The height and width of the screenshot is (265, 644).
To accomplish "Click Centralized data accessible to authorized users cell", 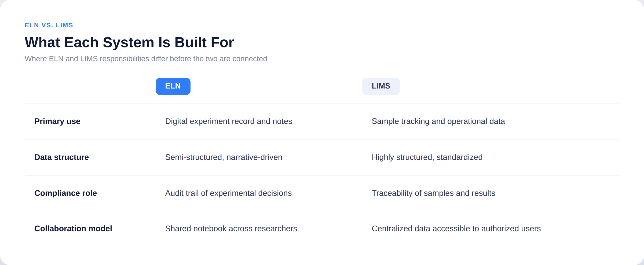I will click(x=456, y=229).
